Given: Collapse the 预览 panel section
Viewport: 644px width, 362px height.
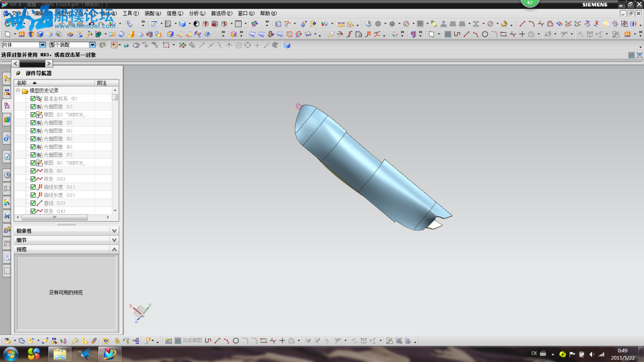Looking at the screenshot, I should (114, 249).
